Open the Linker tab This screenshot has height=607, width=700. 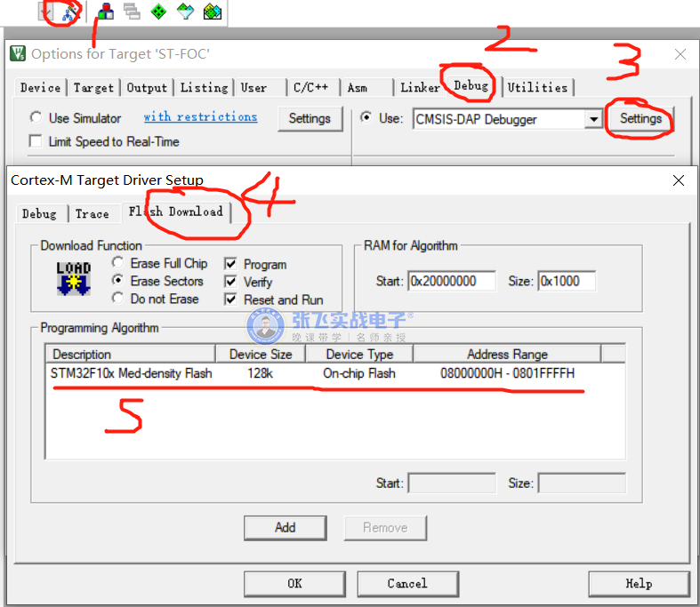(x=420, y=87)
